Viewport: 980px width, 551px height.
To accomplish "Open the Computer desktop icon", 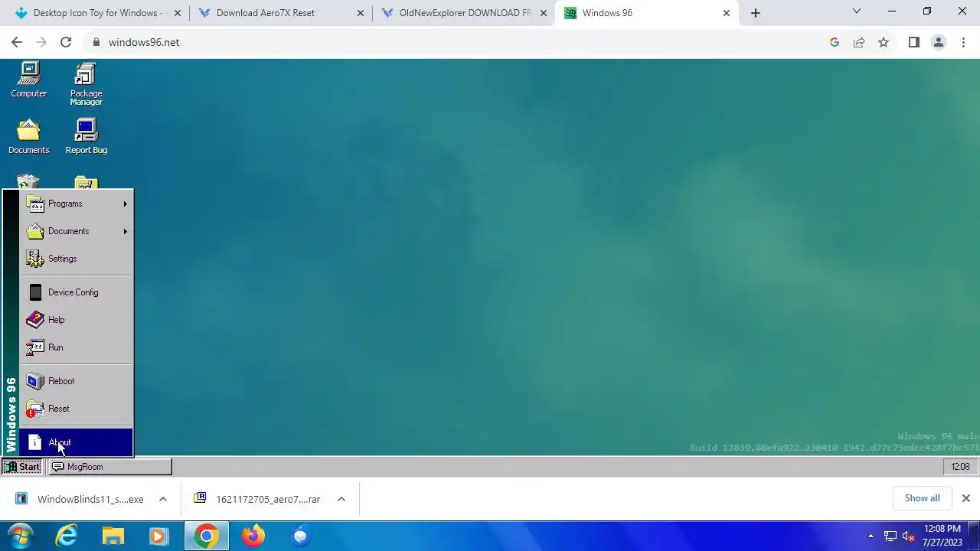I will pos(29,80).
